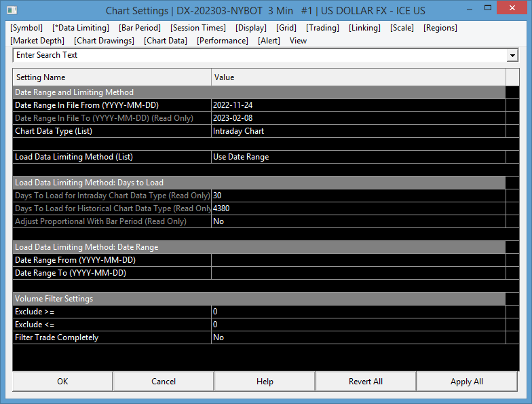Open the Chart Data Type list value

click(x=358, y=131)
